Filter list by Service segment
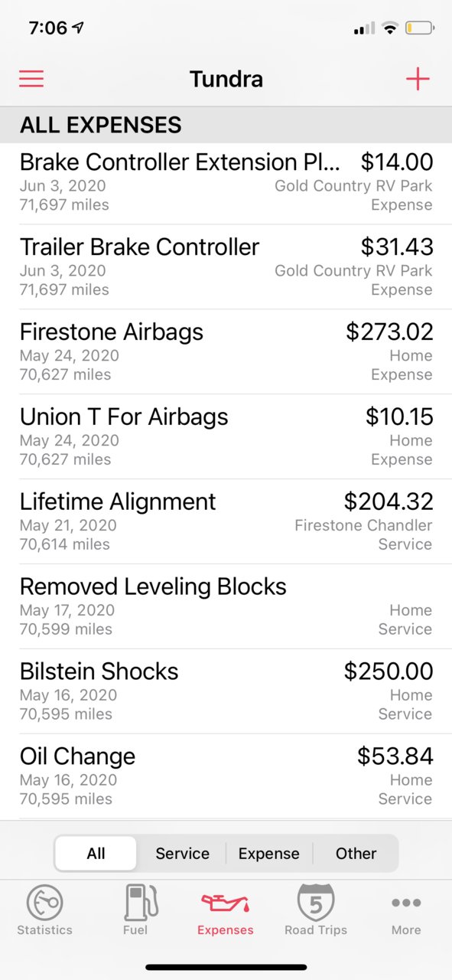 tap(182, 853)
